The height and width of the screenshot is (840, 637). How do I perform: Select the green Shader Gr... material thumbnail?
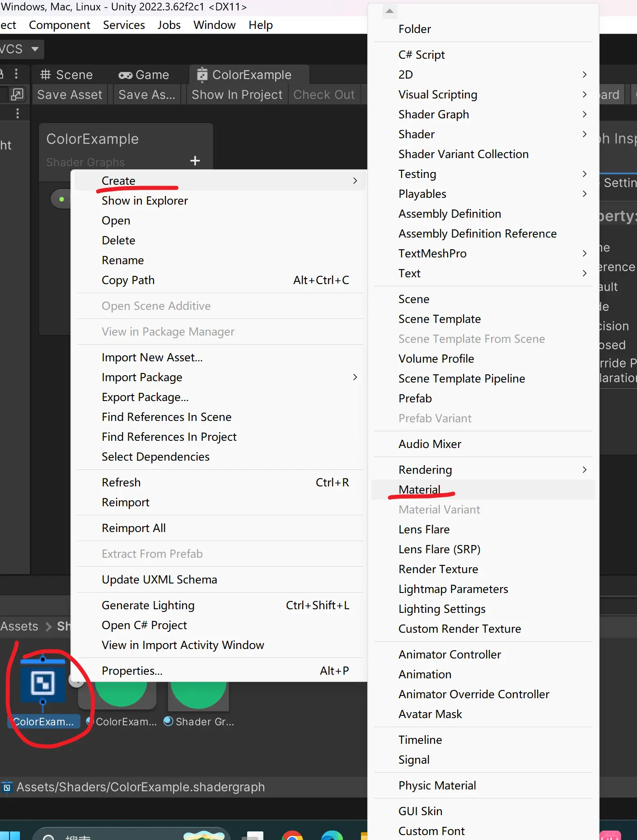[198, 695]
